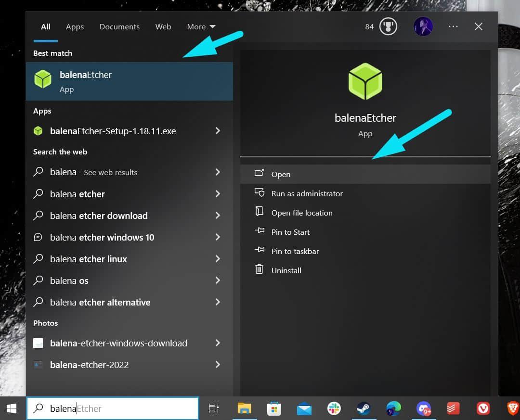Choose Pin to taskbar option

(295, 251)
